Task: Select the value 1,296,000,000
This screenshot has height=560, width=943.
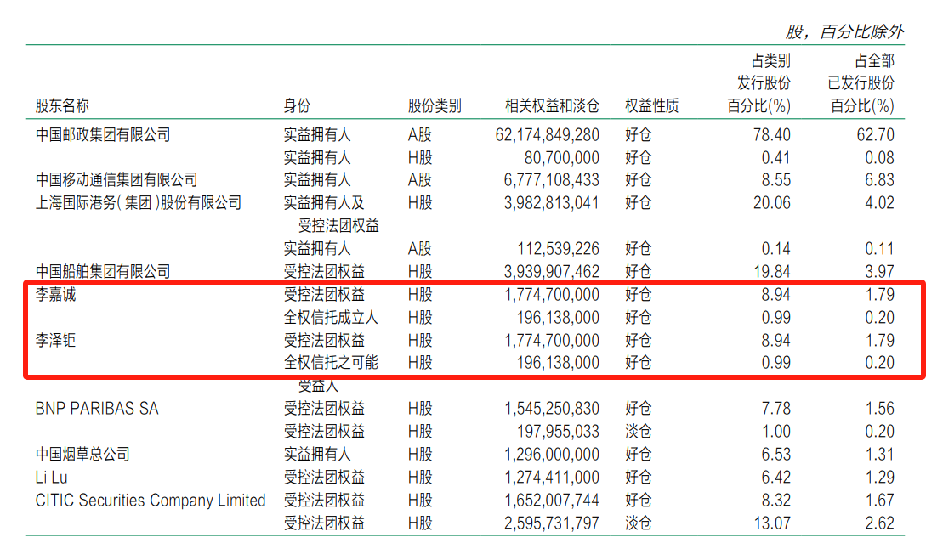Action: pos(552,455)
